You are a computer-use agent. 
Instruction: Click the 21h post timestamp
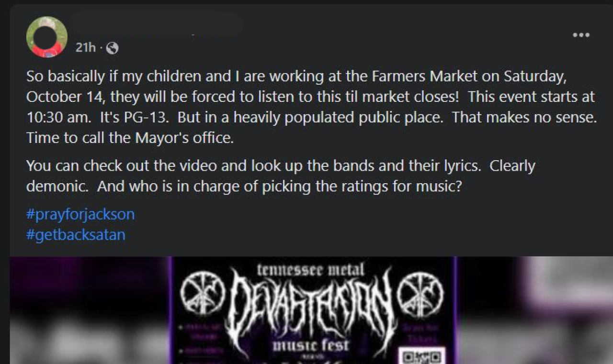[x=86, y=48]
